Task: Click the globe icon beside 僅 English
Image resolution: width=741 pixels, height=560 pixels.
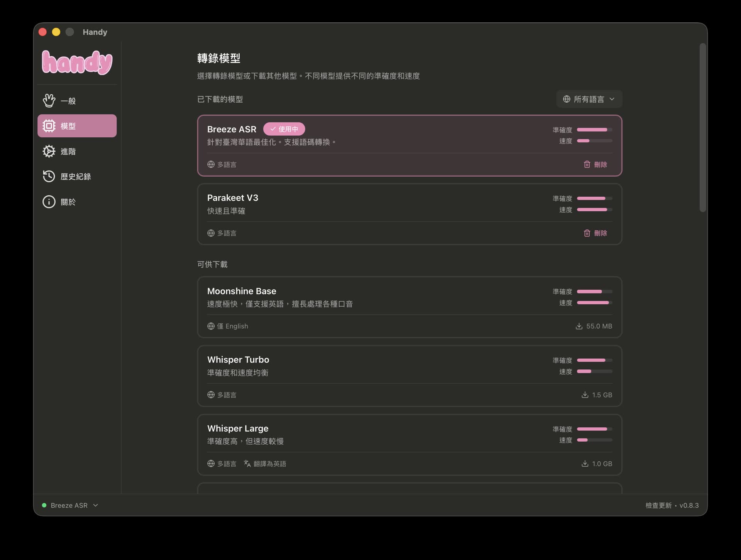Action: [x=211, y=326]
